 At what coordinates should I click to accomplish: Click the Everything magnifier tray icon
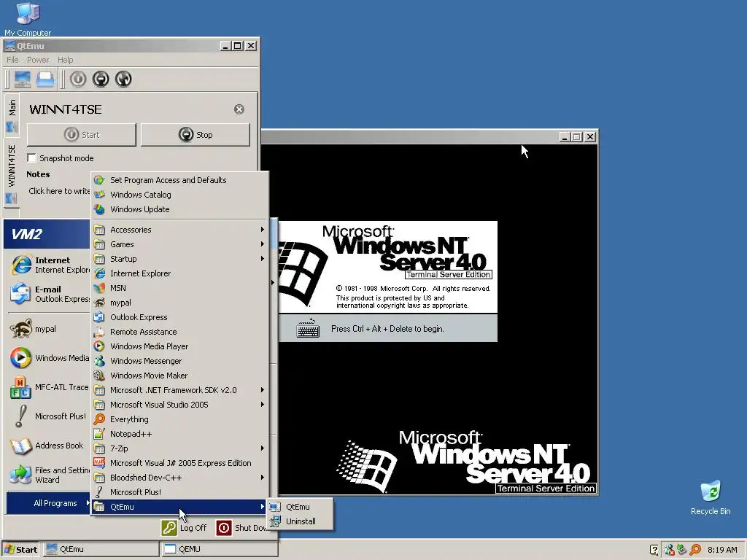click(x=695, y=550)
